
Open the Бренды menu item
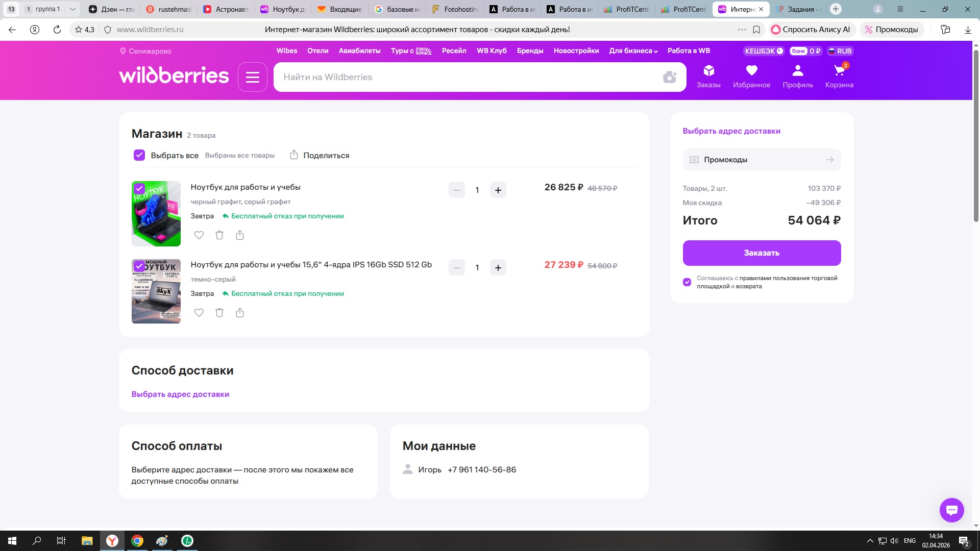(530, 51)
